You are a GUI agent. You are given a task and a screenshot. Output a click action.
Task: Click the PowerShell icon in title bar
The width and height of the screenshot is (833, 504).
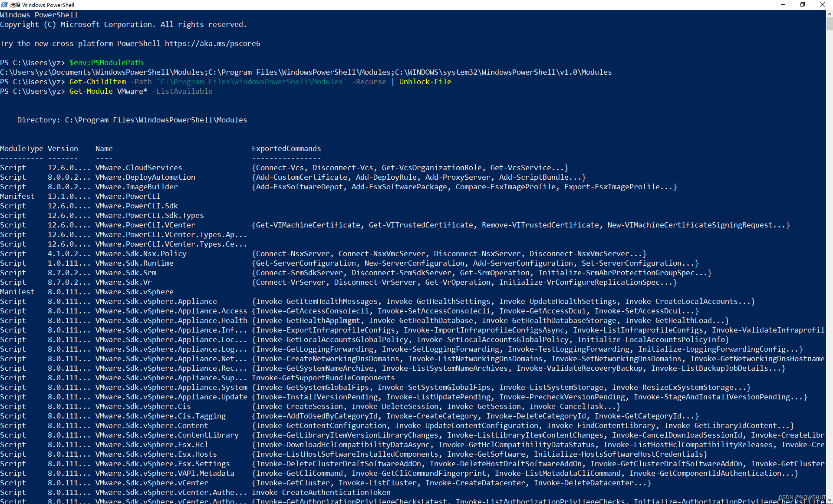4,5
